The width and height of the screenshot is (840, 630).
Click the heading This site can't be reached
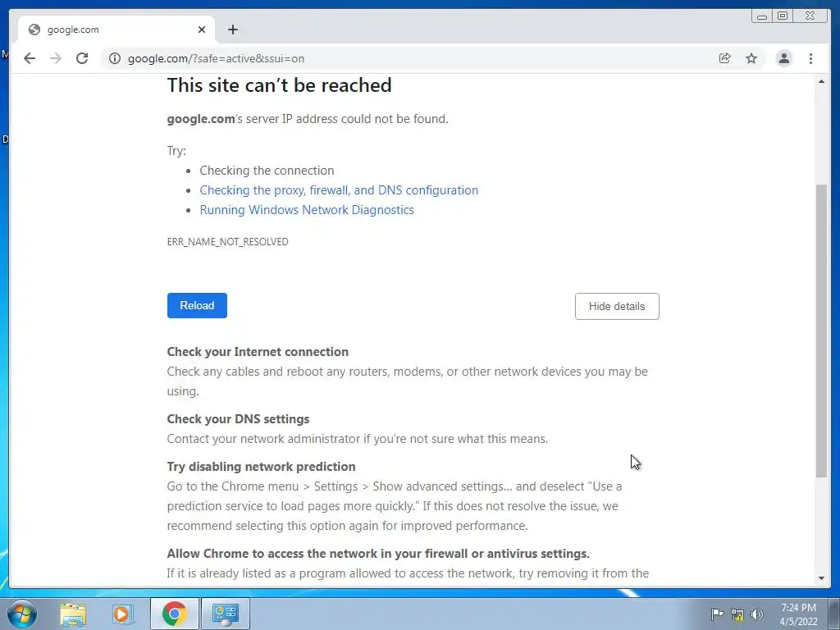pos(279,85)
